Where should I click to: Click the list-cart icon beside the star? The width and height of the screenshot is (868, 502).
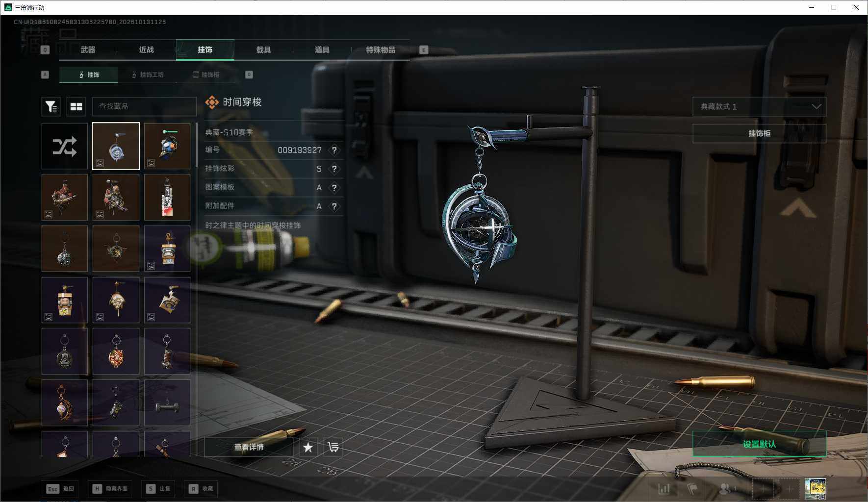[x=333, y=447]
